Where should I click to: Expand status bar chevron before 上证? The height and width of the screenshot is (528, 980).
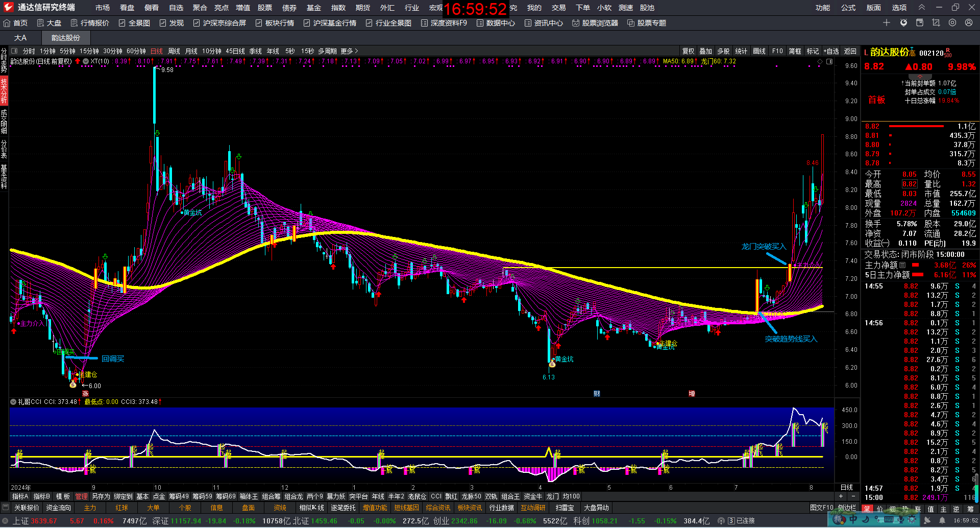(6, 521)
